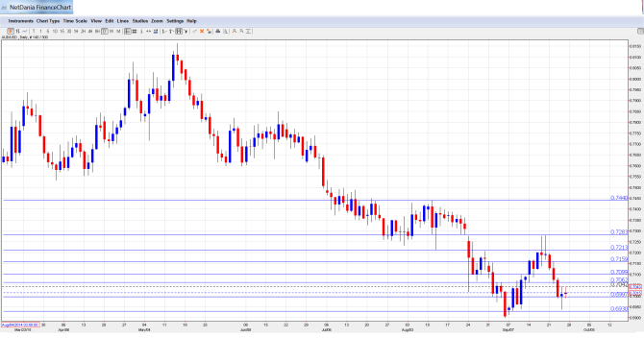Click the fit-to-height text icon

pos(249,31)
